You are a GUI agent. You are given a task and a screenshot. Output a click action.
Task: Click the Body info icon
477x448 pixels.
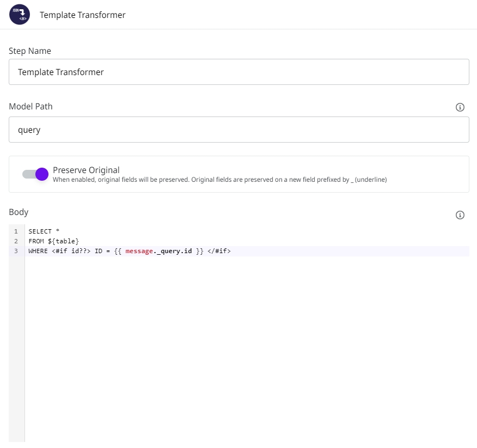[x=460, y=215]
